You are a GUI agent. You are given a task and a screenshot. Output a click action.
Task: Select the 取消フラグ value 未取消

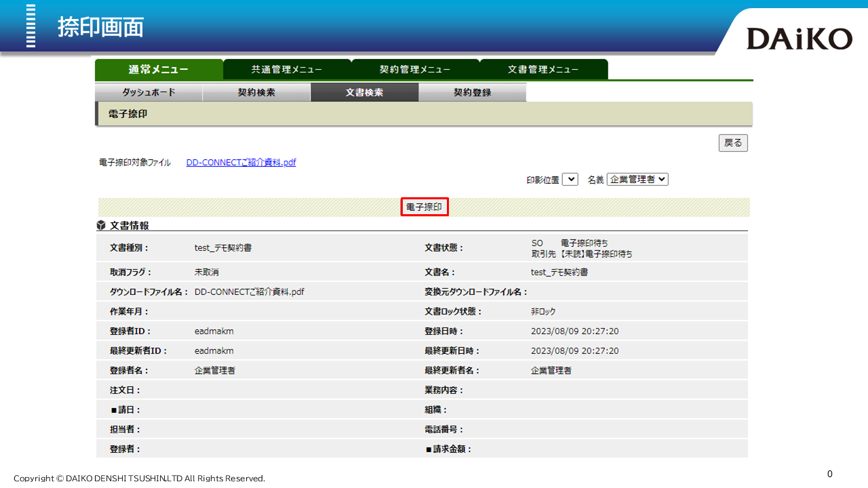coord(206,272)
